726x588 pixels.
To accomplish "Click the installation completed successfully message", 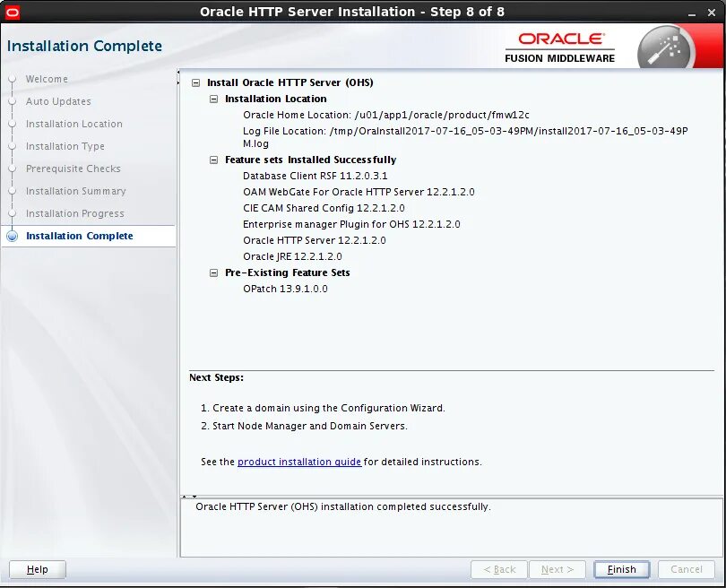I will [x=343, y=507].
